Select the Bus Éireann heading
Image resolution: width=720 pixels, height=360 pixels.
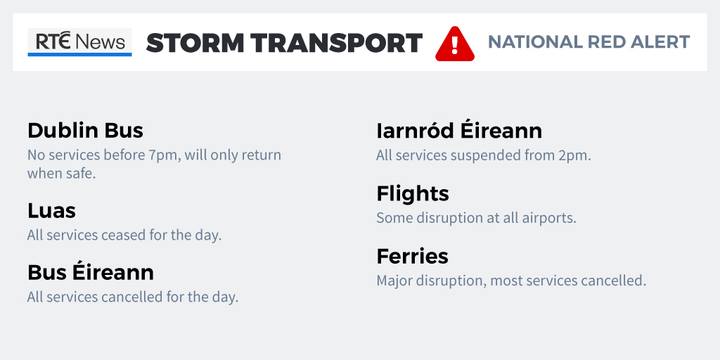coord(90,272)
